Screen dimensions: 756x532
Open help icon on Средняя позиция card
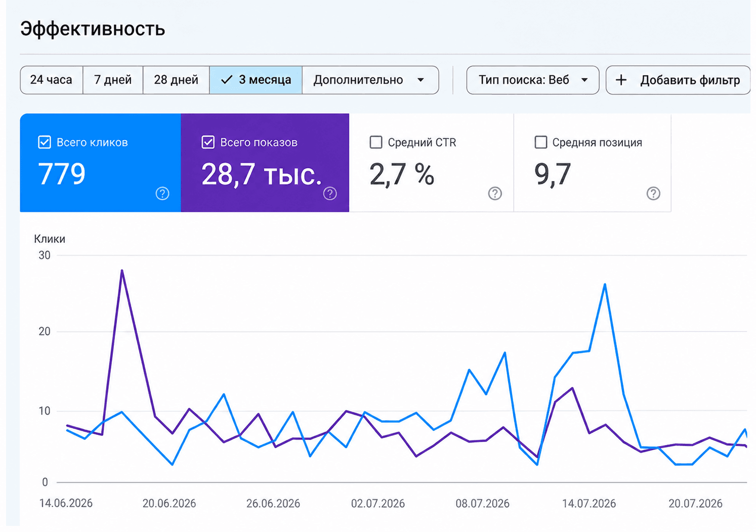[x=653, y=194]
